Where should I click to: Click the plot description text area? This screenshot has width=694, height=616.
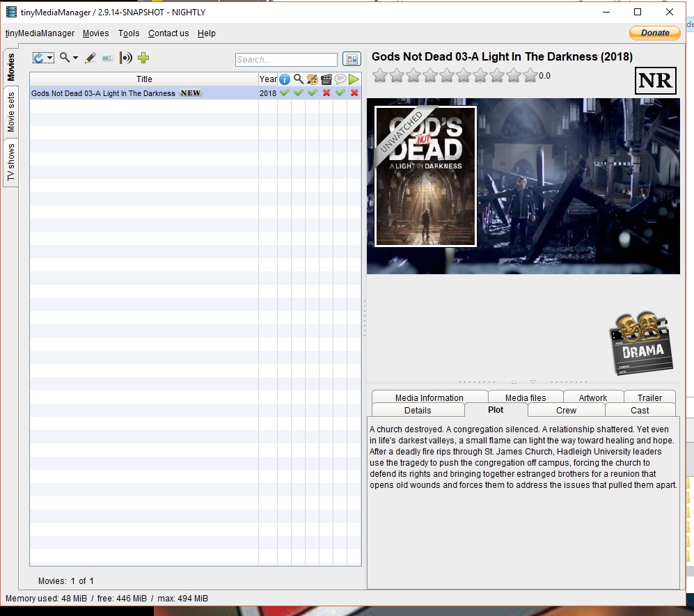[x=523, y=502]
